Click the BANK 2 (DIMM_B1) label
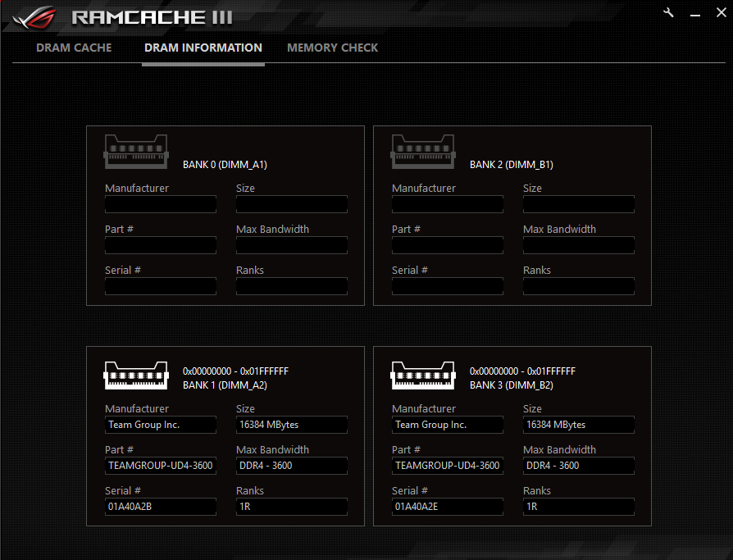Viewport: 733px width, 560px height. pyautogui.click(x=512, y=165)
